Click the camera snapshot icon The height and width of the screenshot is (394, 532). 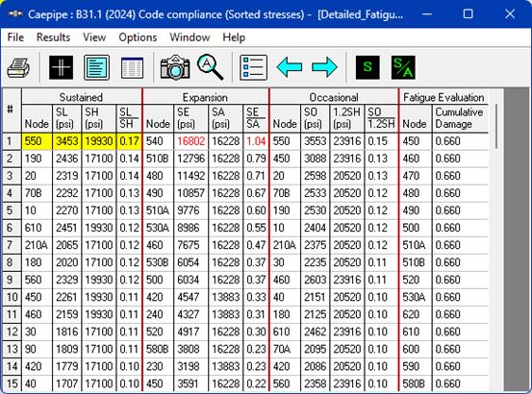pos(175,68)
